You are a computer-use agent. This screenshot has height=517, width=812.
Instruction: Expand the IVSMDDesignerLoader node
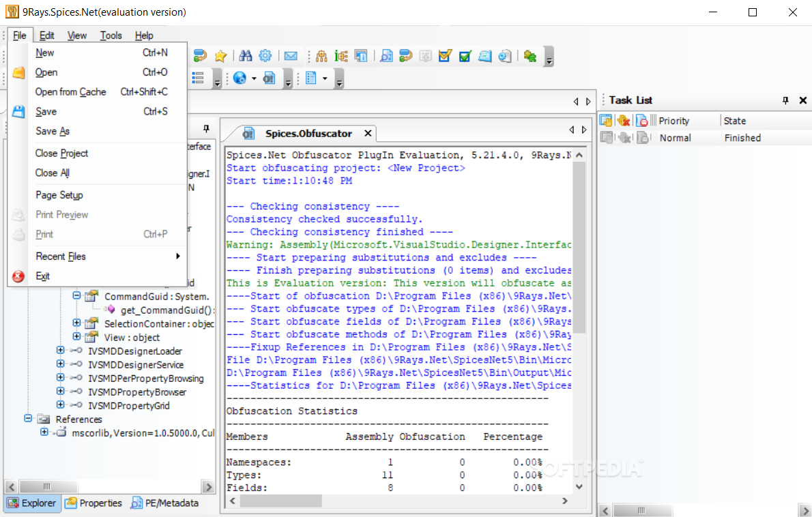(61, 350)
